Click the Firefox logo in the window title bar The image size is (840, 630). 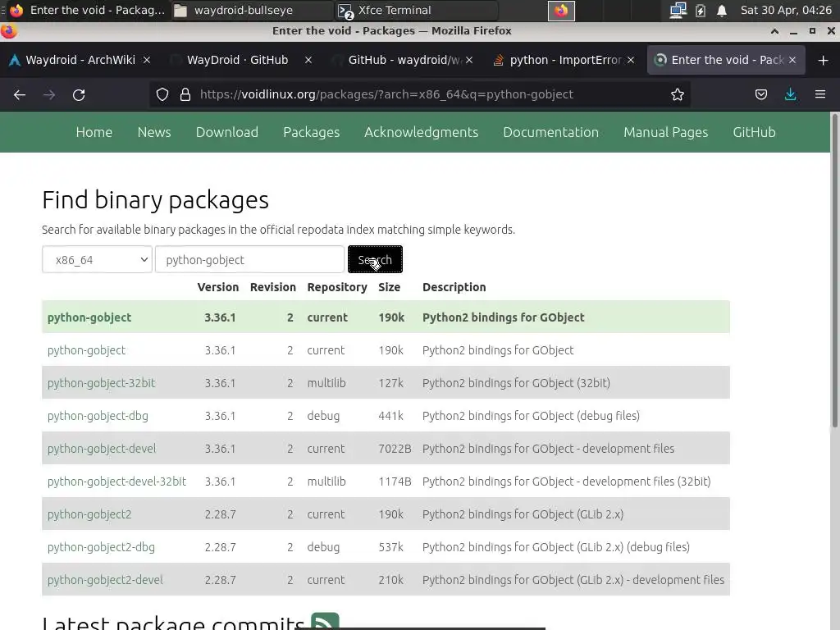pyautogui.click(x=8, y=31)
